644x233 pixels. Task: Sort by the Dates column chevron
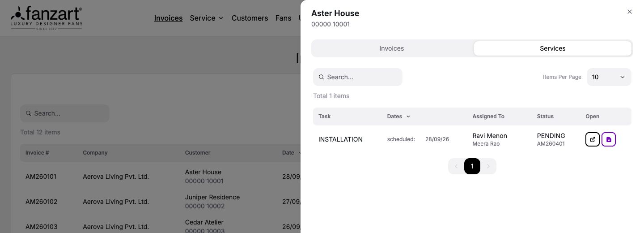coord(408,116)
